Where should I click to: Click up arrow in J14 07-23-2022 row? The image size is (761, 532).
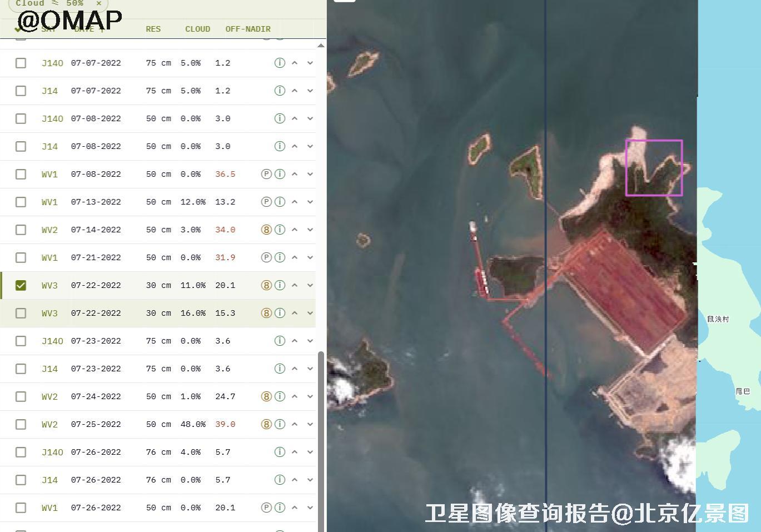pos(295,369)
